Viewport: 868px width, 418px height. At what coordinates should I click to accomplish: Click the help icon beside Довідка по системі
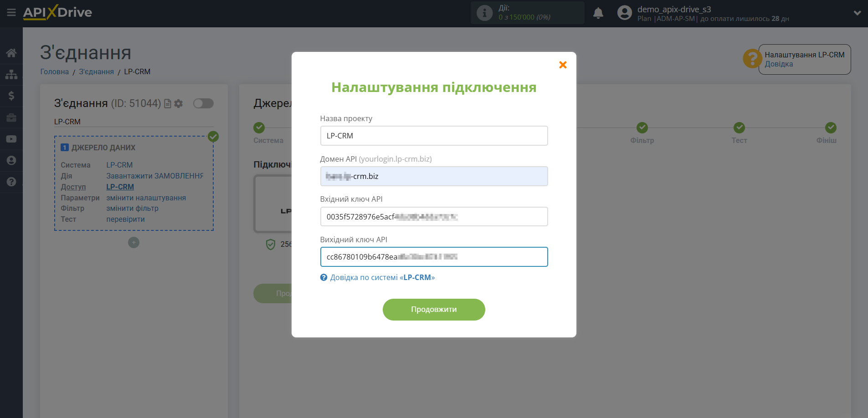click(x=324, y=277)
